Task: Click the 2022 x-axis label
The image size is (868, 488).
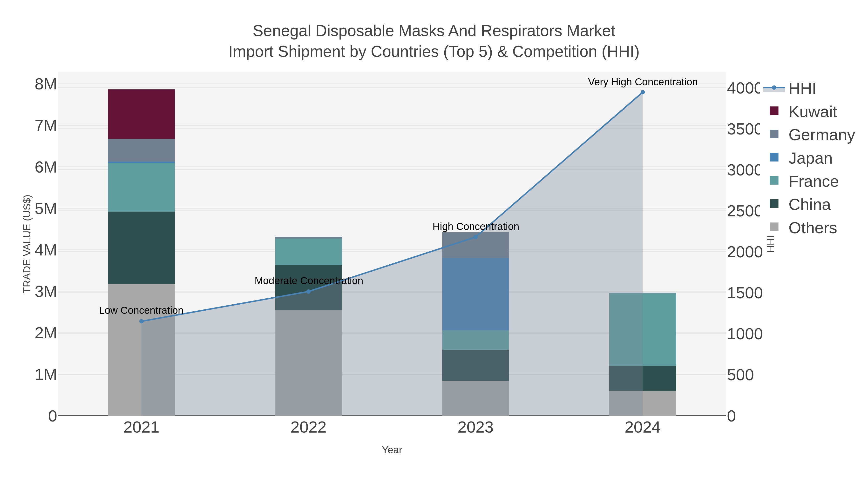Action: point(308,428)
